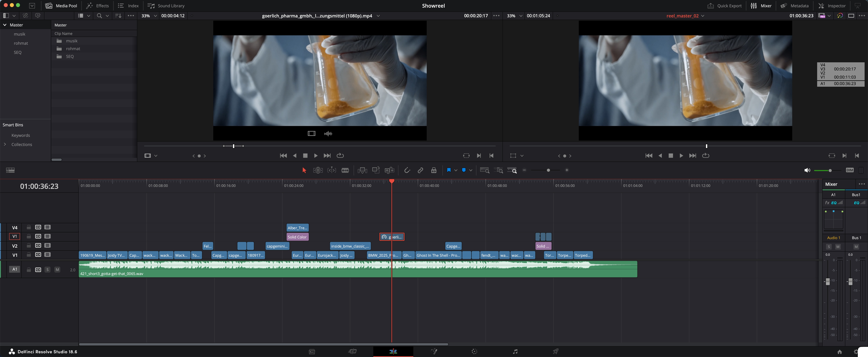The height and width of the screenshot is (357, 868).
Task: Solo the A1 audio track
Action: [x=47, y=269]
